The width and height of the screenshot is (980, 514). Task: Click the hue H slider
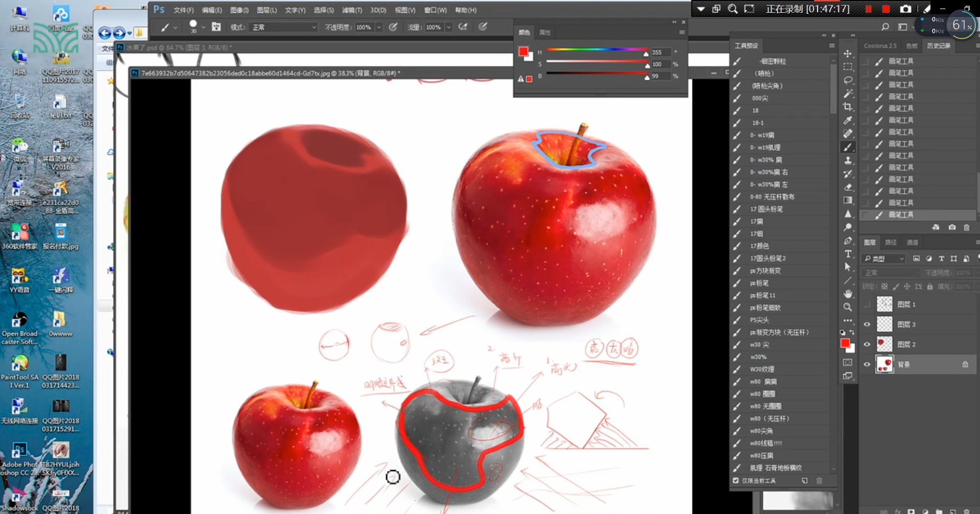(597, 50)
